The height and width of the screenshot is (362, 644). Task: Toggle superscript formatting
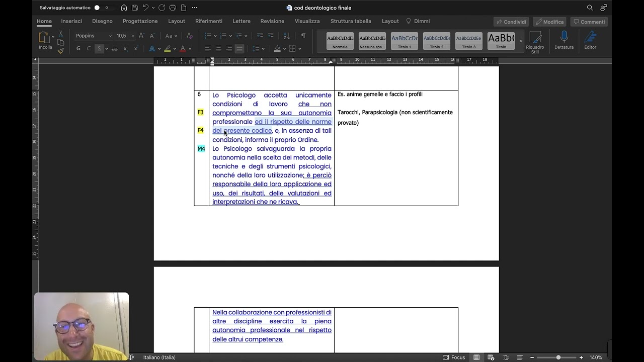(x=136, y=49)
